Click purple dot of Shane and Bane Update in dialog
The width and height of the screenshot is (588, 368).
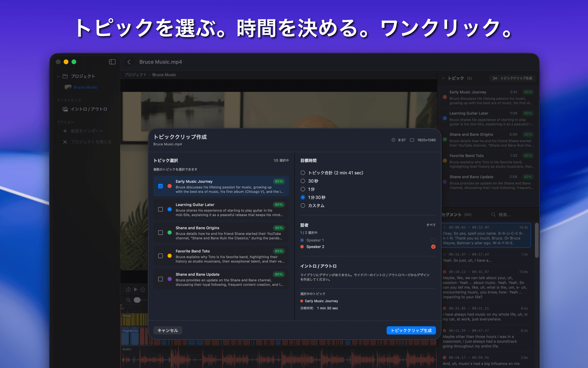(x=170, y=279)
